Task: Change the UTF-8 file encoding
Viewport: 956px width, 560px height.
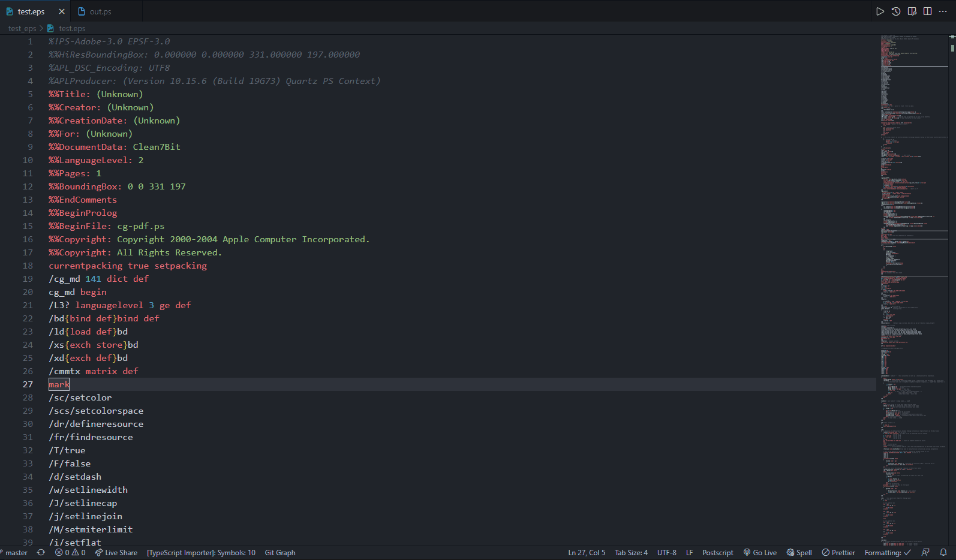Action: point(666,553)
